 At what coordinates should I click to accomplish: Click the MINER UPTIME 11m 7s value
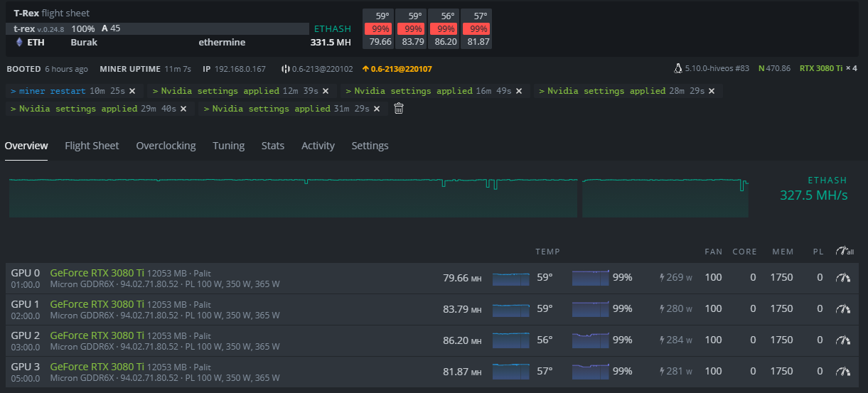[x=177, y=69]
